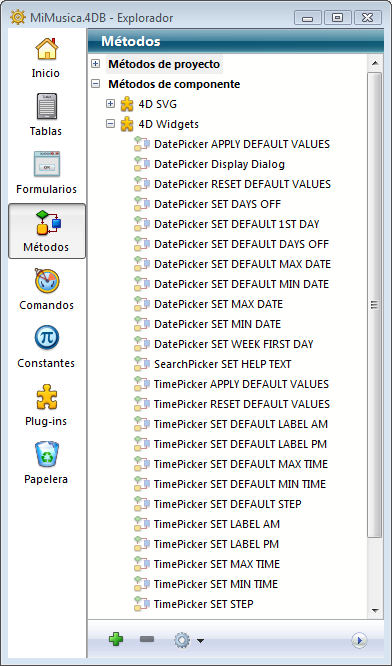Screen dimensions: 392x666
Task: Collapse the 4D Widgets component
Action: pyautogui.click(x=110, y=124)
